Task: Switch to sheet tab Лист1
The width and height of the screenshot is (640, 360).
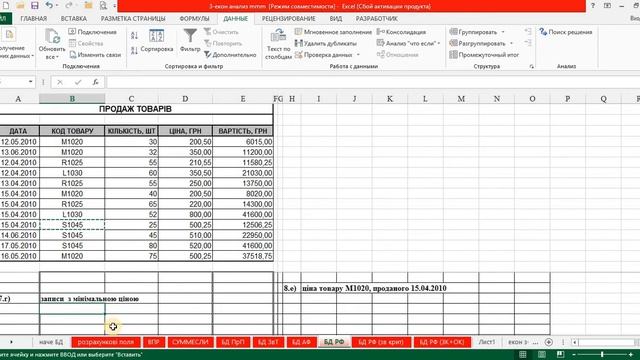Action: [487, 342]
